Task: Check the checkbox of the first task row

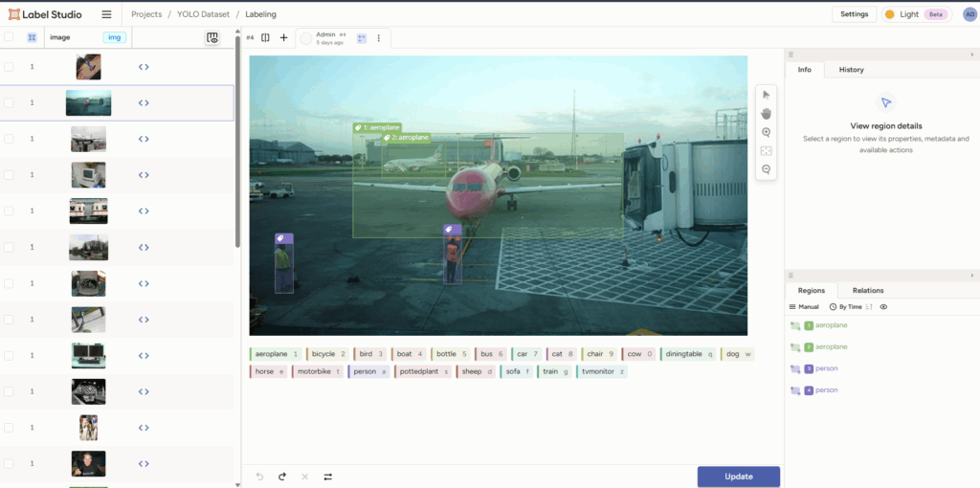Action: [x=9, y=67]
